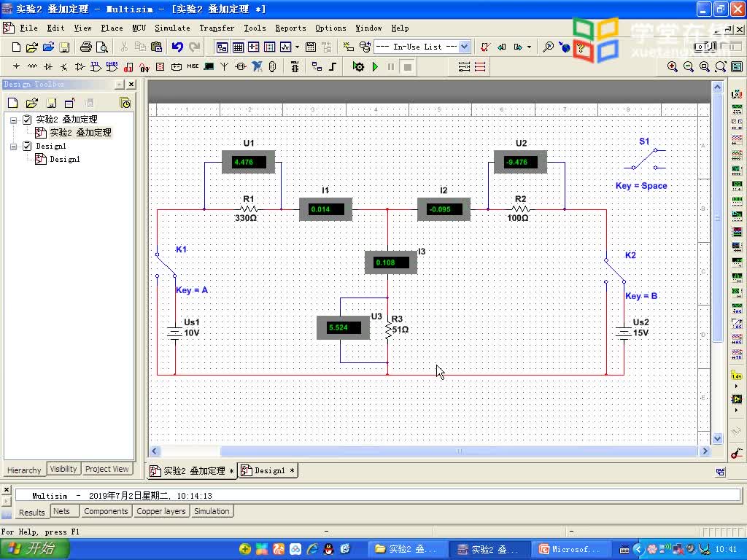This screenshot has width=747, height=560.
Task: Open Print Preview
Action: pos(101,47)
